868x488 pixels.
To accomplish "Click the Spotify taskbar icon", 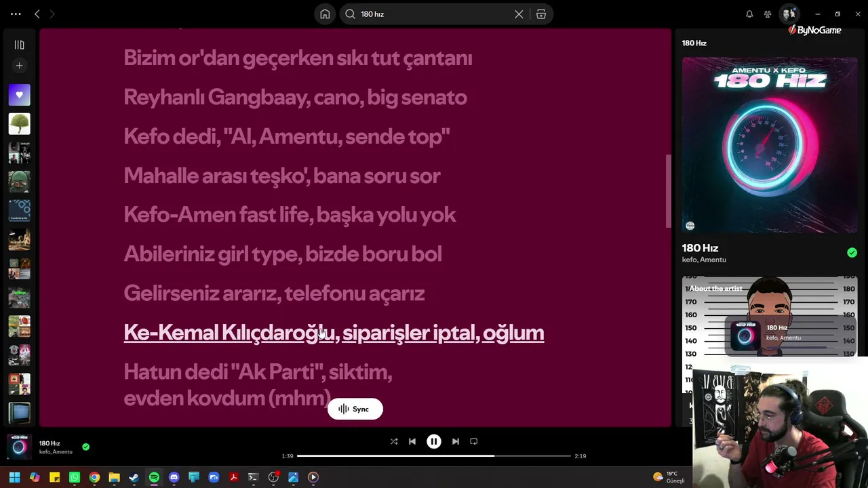I will [154, 477].
